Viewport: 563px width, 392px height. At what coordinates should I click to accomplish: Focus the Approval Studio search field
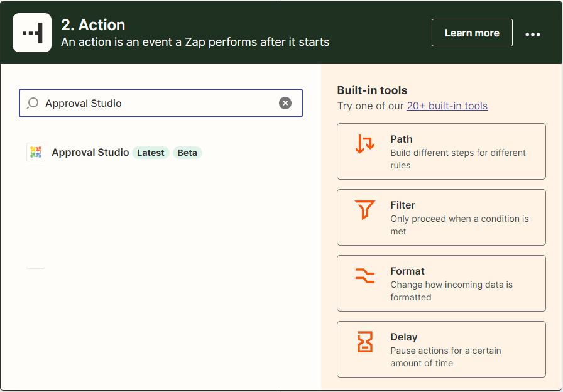pyautogui.click(x=157, y=103)
